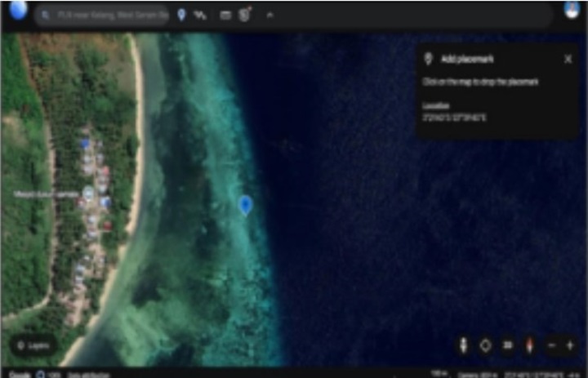This screenshot has width=588, height=378.
Task: Click the Google Earth logo icon
Action: tap(18, 11)
